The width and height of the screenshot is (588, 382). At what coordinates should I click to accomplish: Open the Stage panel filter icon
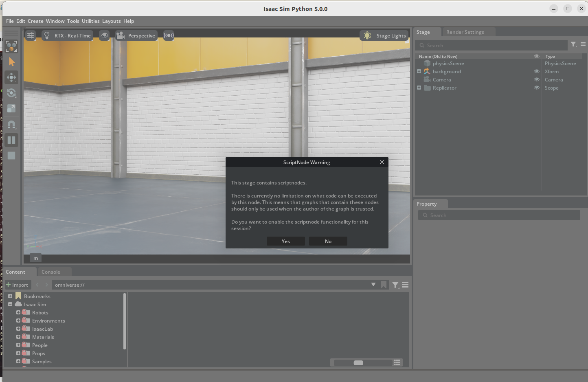click(x=574, y=44)
